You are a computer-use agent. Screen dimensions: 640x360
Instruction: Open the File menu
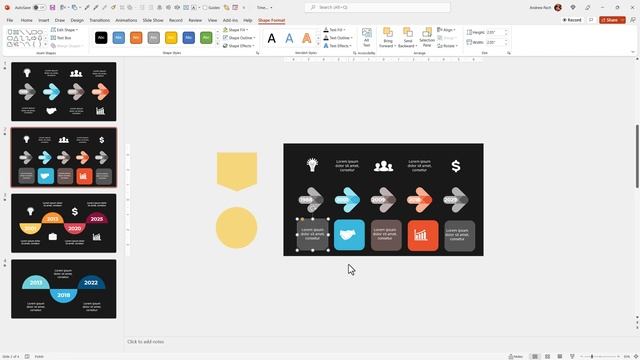pyautogui.click(x=10, y=20)
